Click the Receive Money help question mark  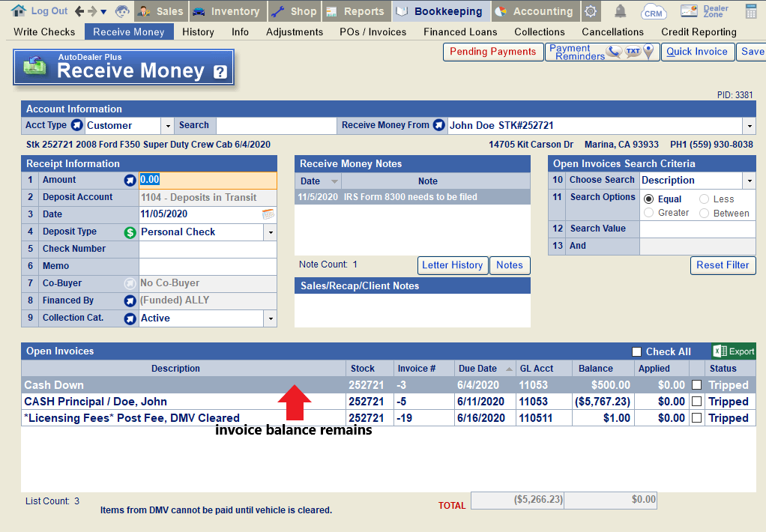pyautogui.click(x=220, y=72)
